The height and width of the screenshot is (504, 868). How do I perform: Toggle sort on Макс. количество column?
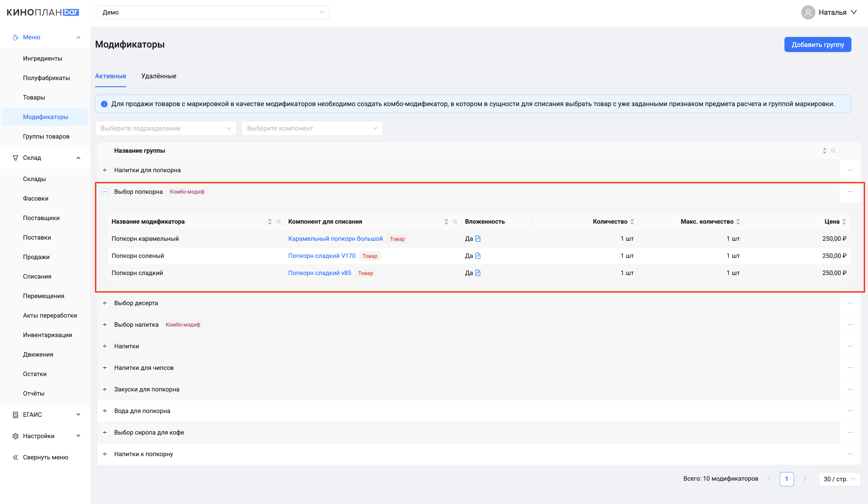[738, 222]
